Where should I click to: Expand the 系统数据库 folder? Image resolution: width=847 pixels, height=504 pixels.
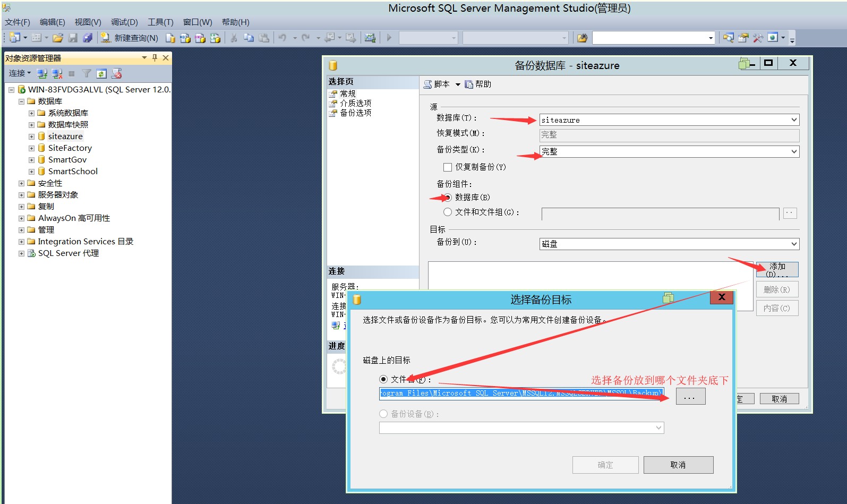pyautogui.click(x=31, y=113)
